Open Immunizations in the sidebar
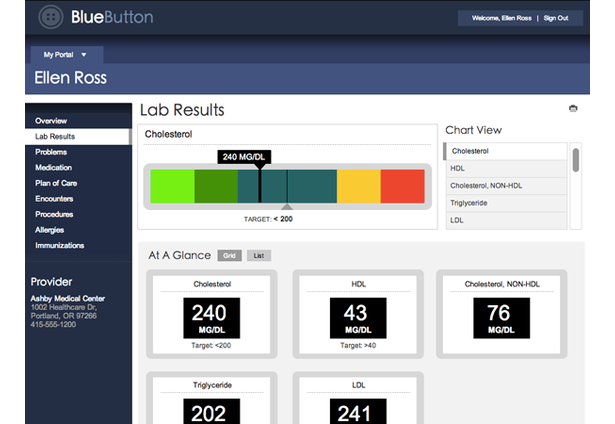 pos(60,245)
